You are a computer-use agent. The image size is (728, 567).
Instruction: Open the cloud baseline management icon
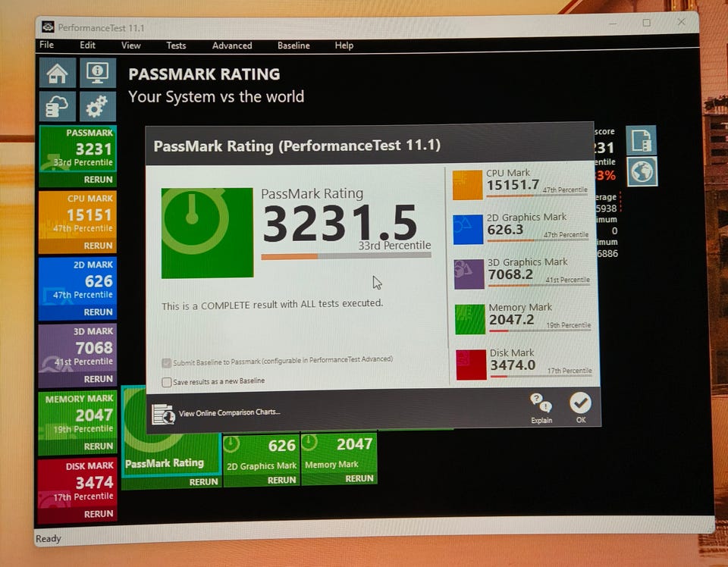58,106
